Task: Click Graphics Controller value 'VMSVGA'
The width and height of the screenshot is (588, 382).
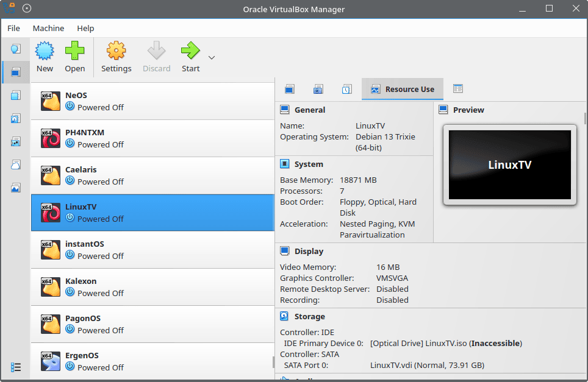Action: [x=392, y=278]
